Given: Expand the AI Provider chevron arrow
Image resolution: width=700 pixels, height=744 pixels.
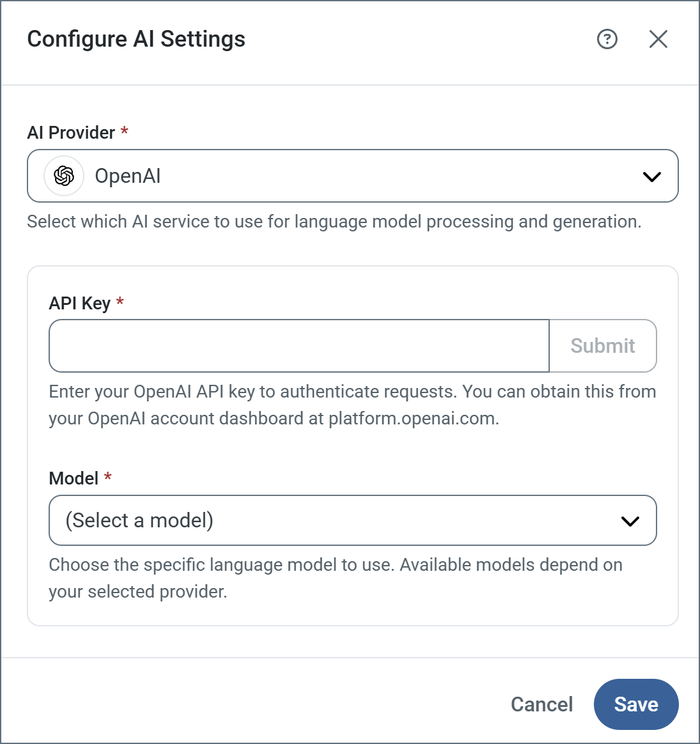Looking at the screenshot, I should click(651, 176).
